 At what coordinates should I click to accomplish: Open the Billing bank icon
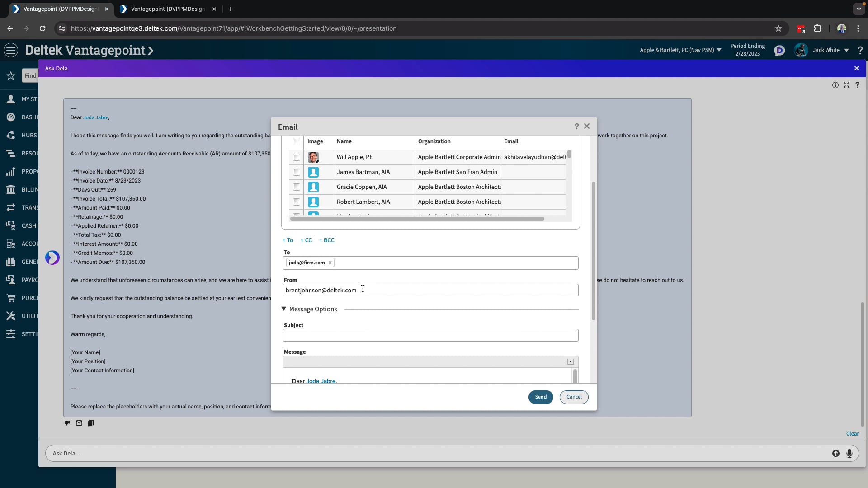coord(11,189)
